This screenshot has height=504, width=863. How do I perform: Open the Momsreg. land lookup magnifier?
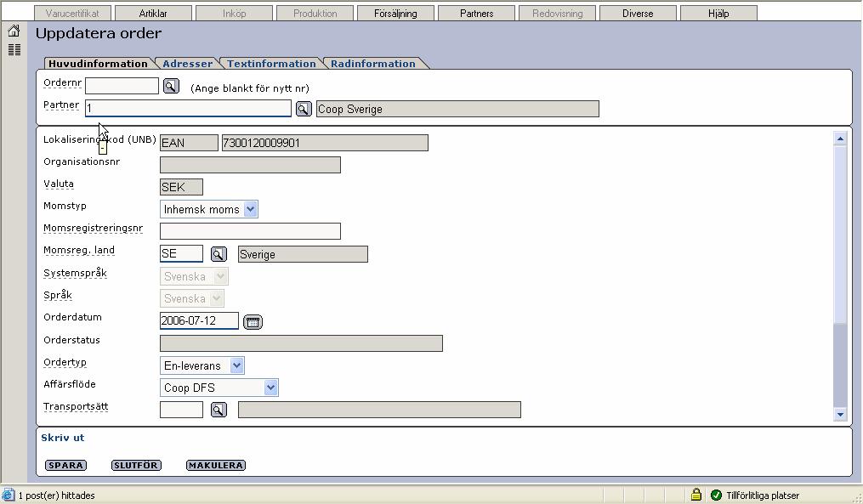tap(219, 254)
